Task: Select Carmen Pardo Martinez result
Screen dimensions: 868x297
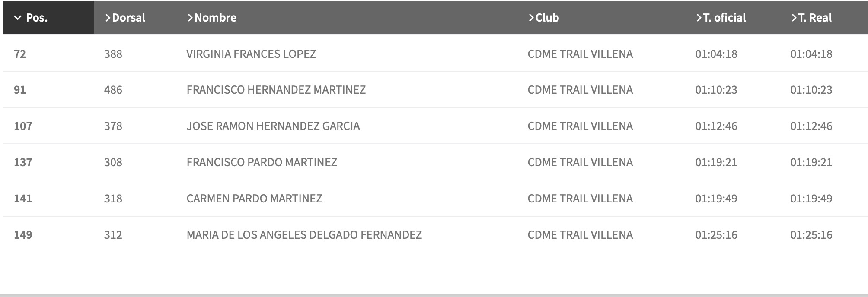Action: click(254, 199)
